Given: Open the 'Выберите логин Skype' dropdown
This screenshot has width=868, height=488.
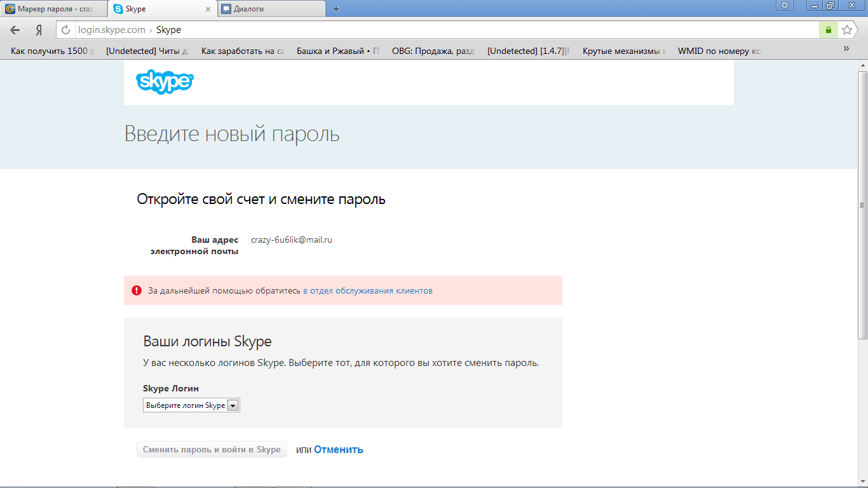Looking at the screenshot, I should (191, 405).
